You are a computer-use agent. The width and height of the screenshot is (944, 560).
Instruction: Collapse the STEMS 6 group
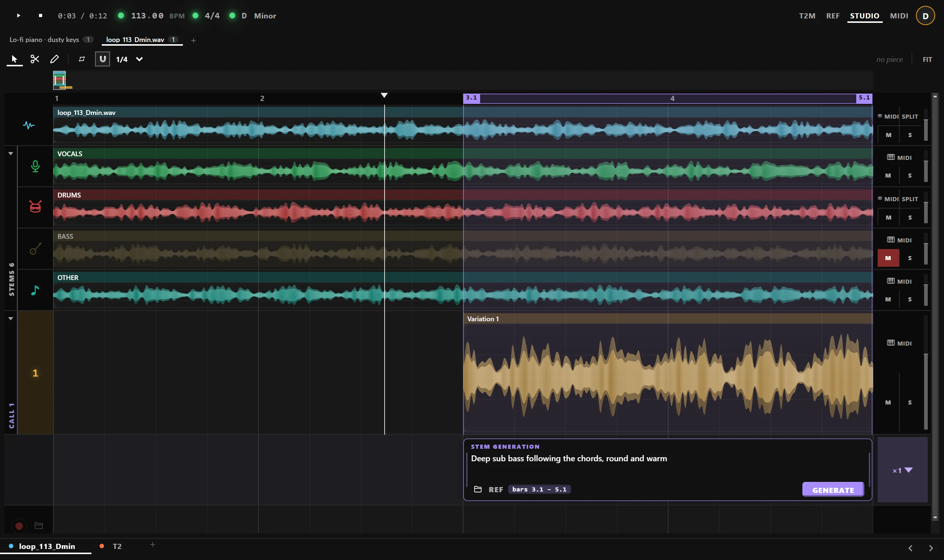(11, 153)
